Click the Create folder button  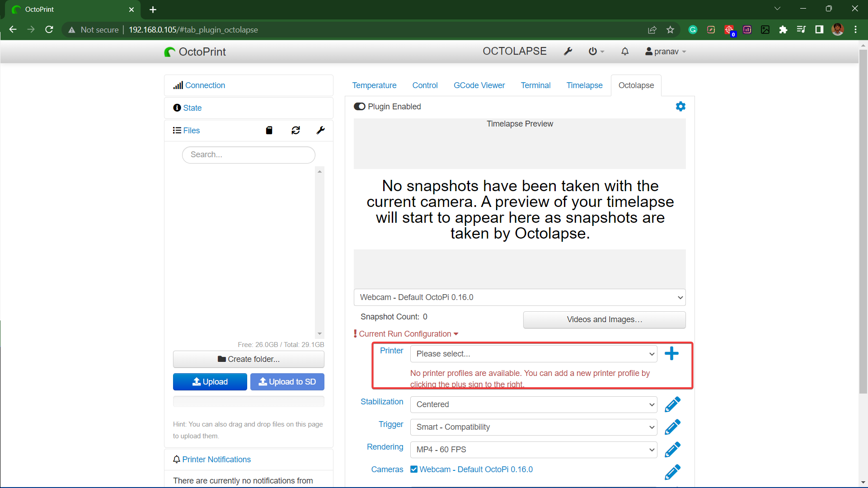249,359
